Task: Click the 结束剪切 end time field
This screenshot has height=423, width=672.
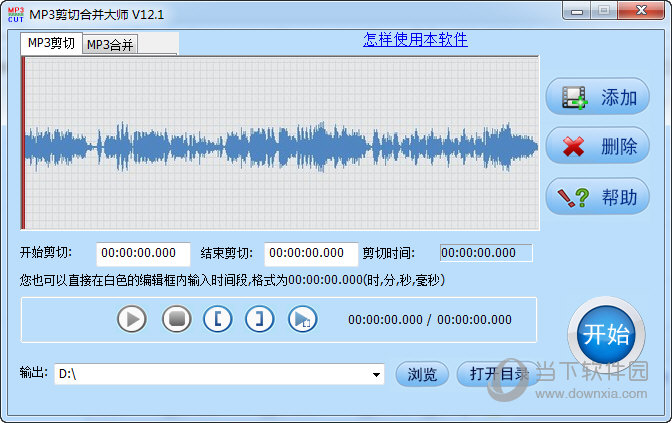Action: coord(311,253)
